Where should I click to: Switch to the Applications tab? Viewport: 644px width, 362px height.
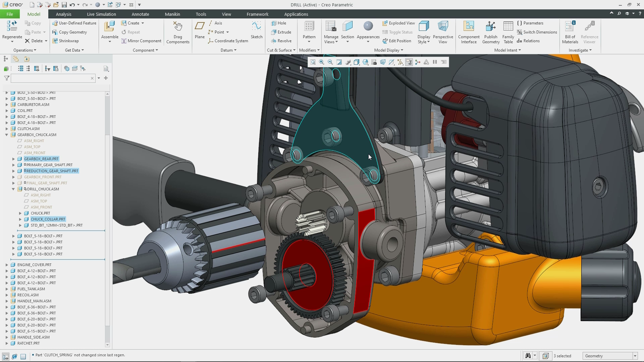(x=296, y=14)
